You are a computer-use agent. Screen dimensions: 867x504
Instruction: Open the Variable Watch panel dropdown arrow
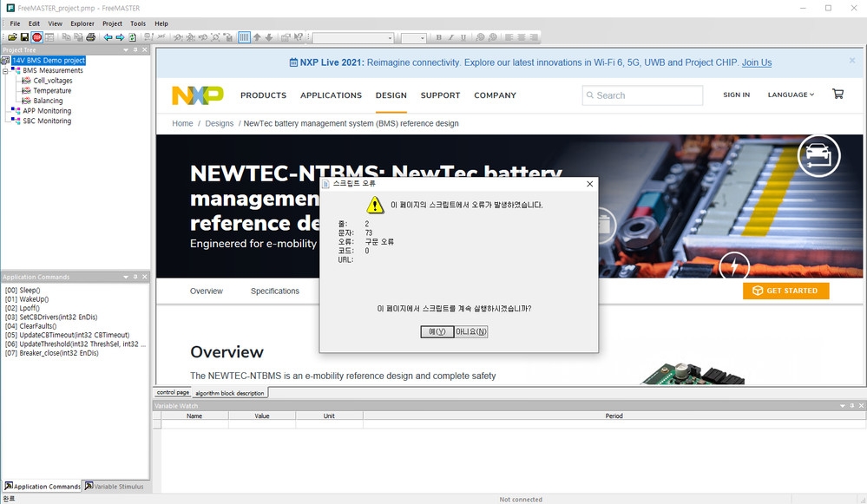[842, 406]
